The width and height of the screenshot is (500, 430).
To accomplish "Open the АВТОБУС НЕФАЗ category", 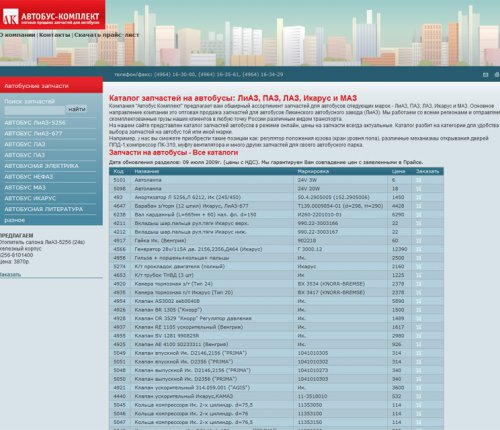I will [29, 177].
